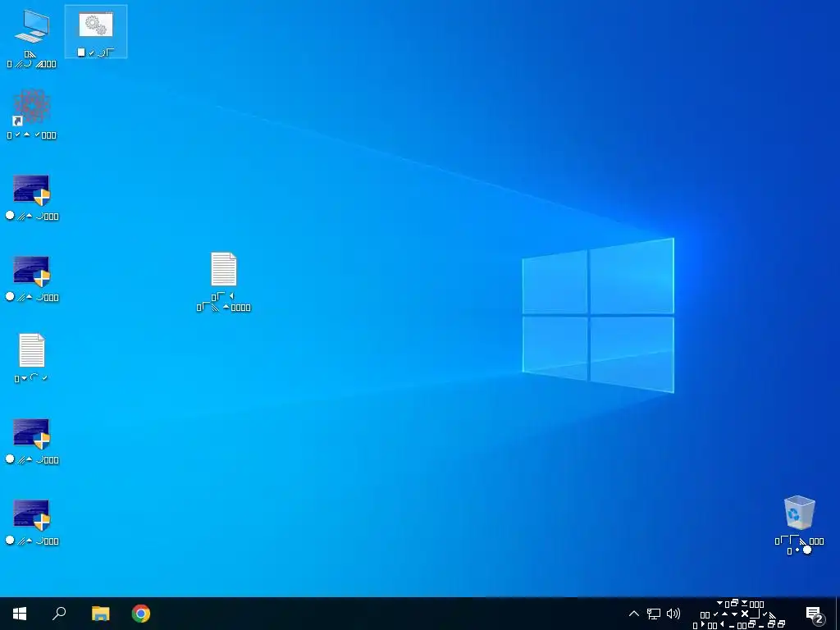
Task: Open the network status tray icon
Action: point(654,614)
